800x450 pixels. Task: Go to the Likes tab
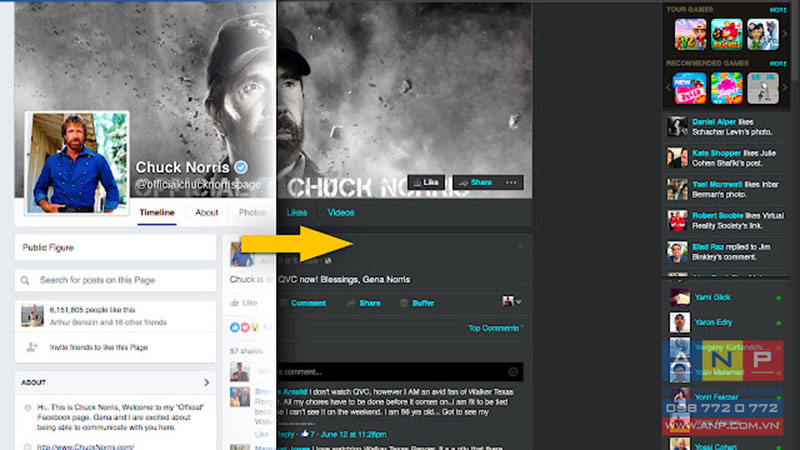pos(297,212)
